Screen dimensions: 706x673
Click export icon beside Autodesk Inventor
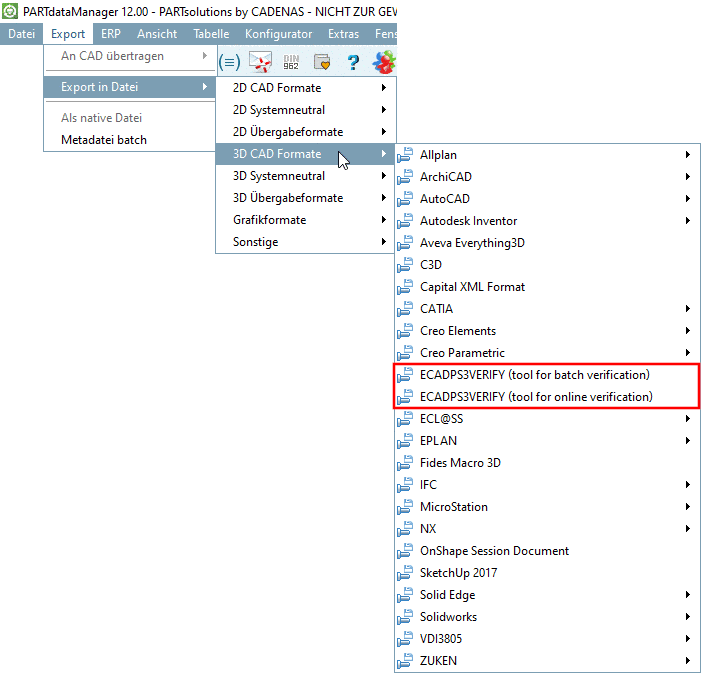point(405,221)
